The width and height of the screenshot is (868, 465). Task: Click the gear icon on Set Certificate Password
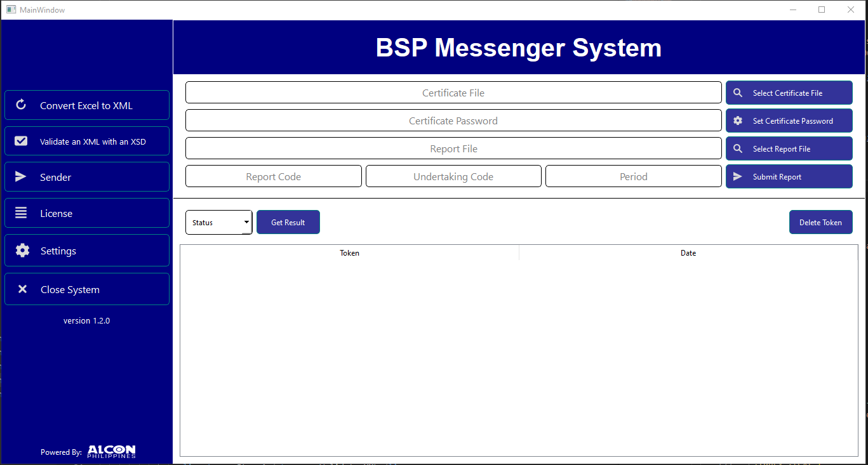click(x=737, y=120)
